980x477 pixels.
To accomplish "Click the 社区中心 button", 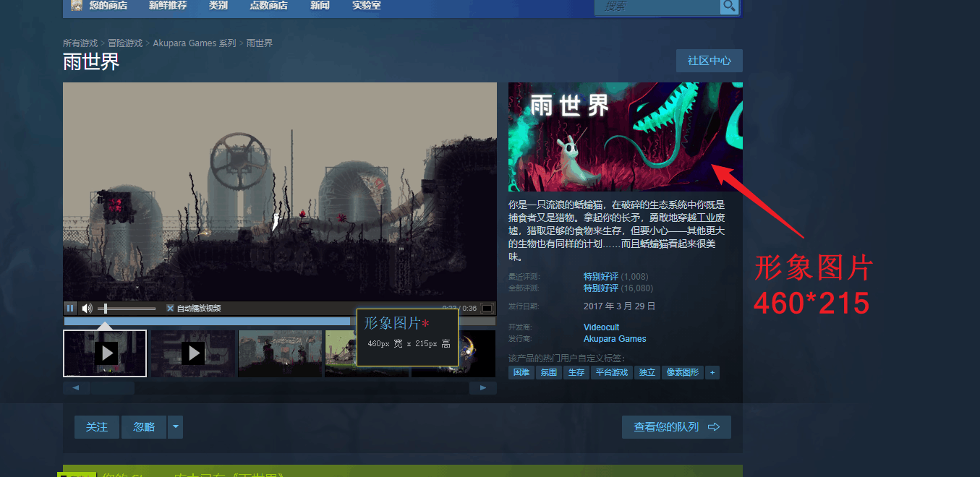I will tap(709, 61).
